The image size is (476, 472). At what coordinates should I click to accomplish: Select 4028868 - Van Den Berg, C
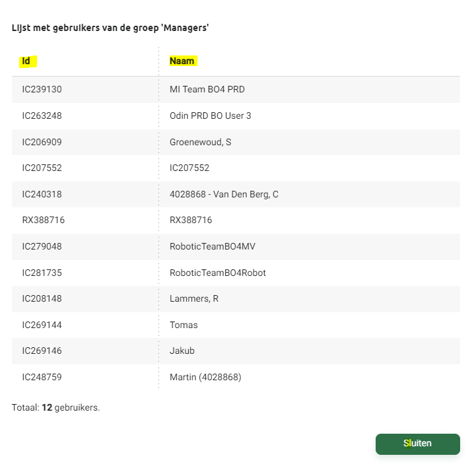[224, 194]
